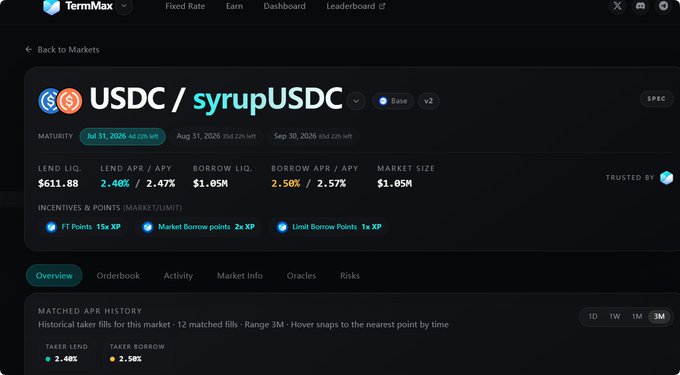Screen dimensions: 680x375
Task: Open the Discord social icon
Action: [x=641, y=6]
